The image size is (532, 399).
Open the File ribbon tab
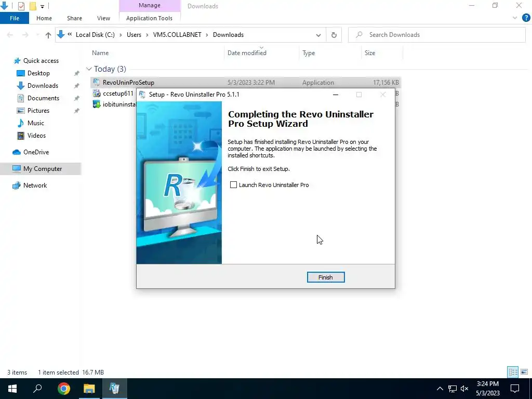(15, 18)
